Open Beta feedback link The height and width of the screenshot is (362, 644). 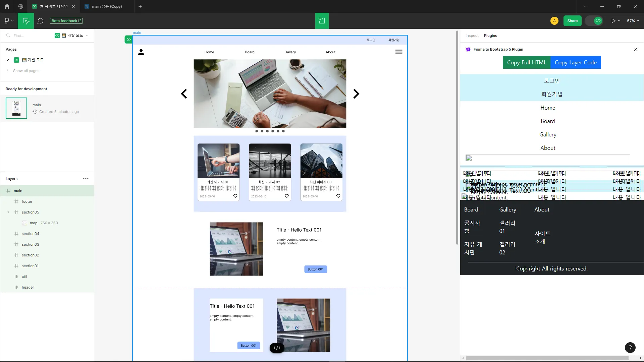(x=66, y=21)
